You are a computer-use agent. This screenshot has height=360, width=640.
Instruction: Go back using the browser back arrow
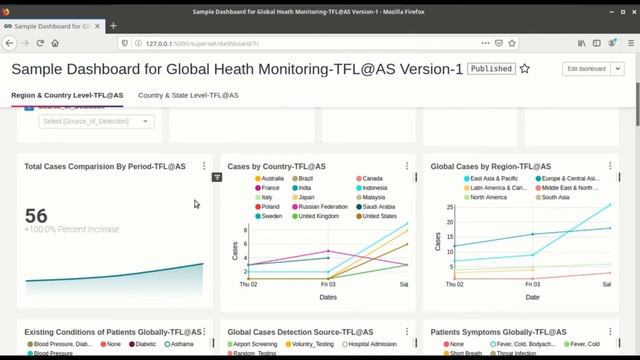9,43
